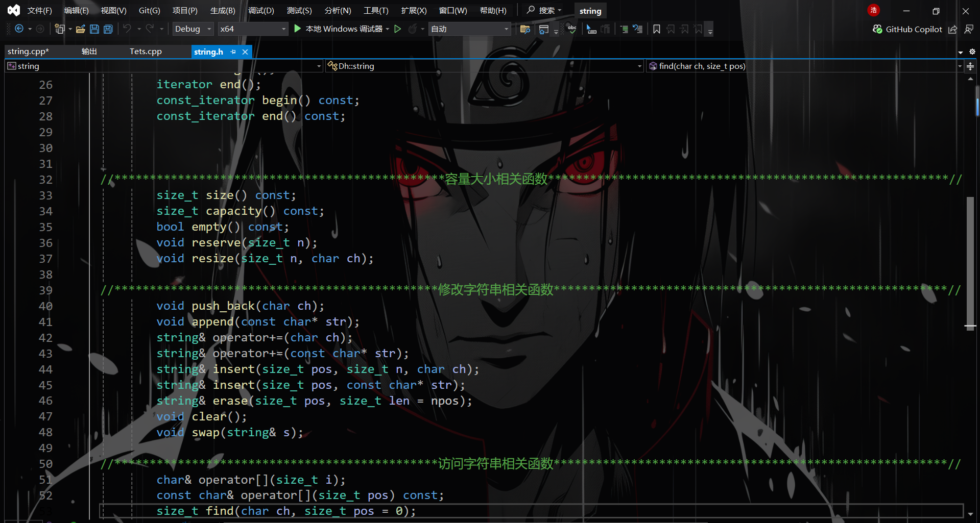980x523 pixels.
Task: Open the red account avatar badge
Action: click(x=874, y=10)
